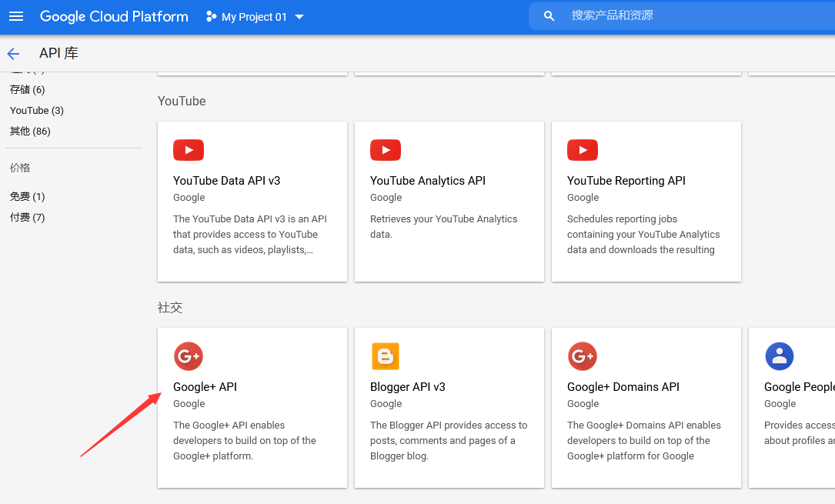Click the project hexagon icon

click(x=211, y=16)
